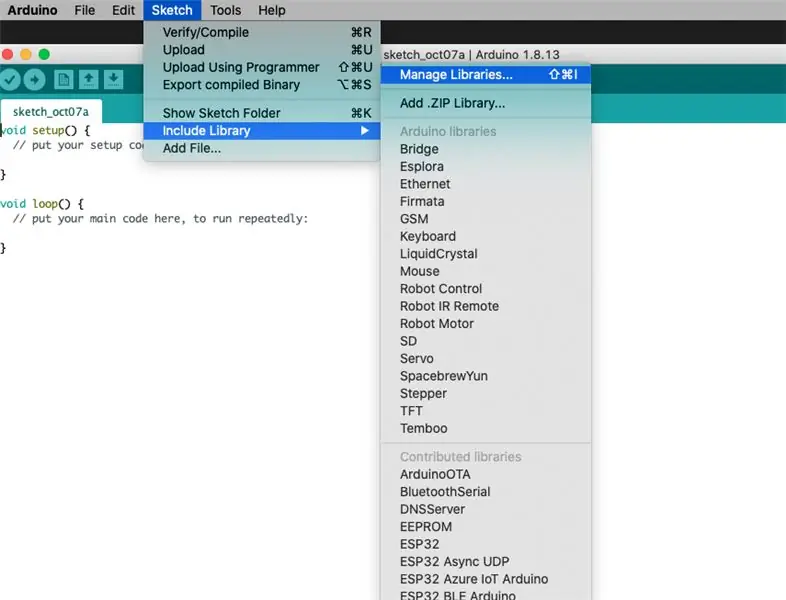Click the Save sketch down-arrow icon
The image size is (786, 600).
point(114,80)
